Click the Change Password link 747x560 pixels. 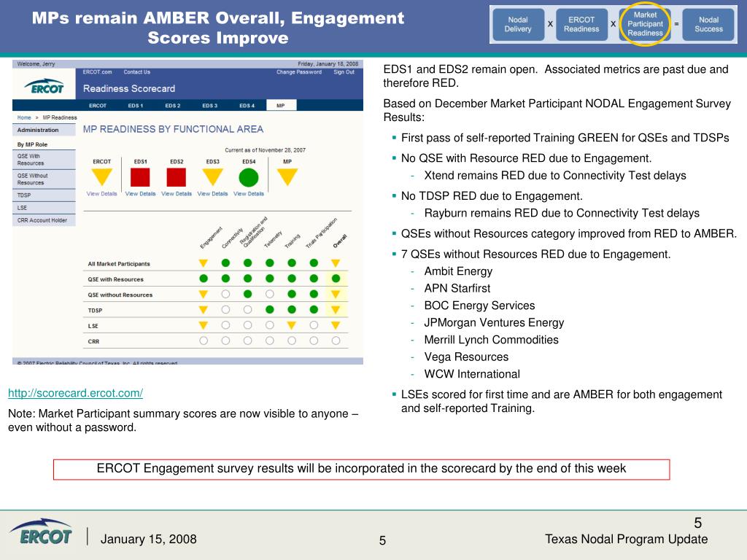pyautogui.click(x=299, y=72)
